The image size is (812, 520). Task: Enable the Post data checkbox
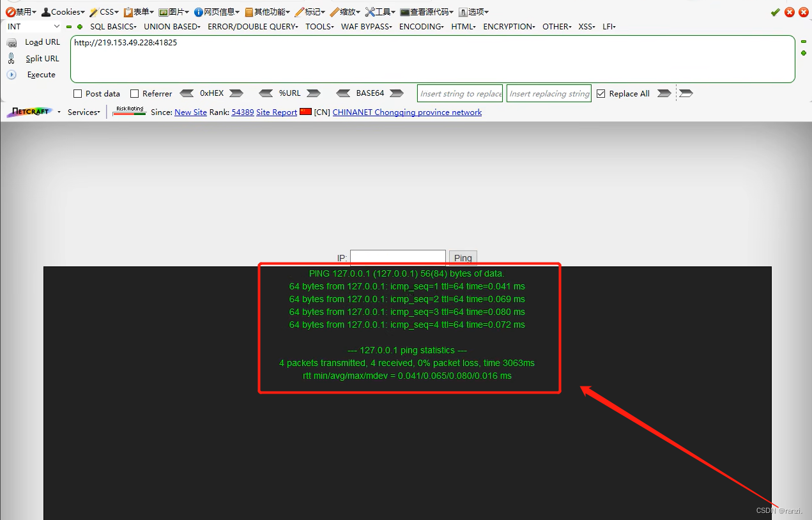[78, 94]
